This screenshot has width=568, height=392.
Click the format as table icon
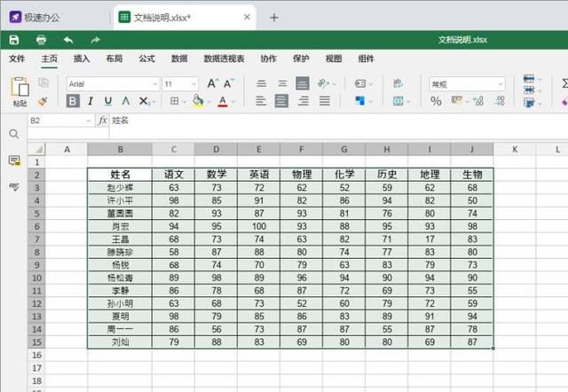(x=529, y=103)
